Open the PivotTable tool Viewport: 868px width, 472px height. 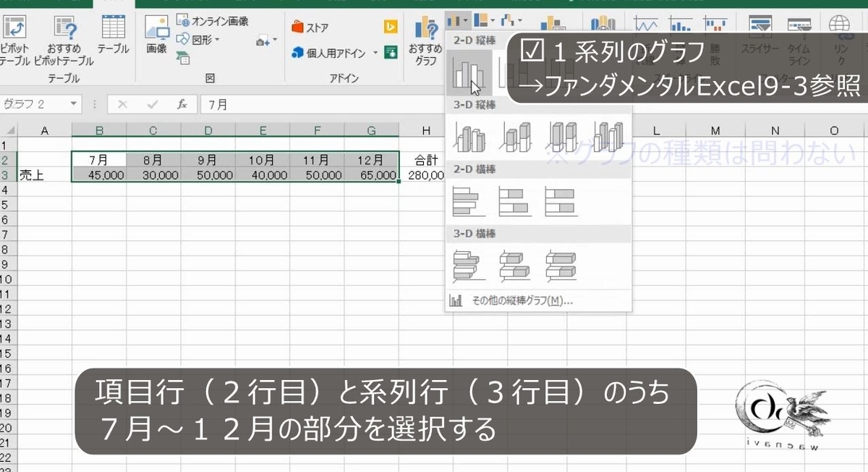pyautogui.click(x=14, y=41)
